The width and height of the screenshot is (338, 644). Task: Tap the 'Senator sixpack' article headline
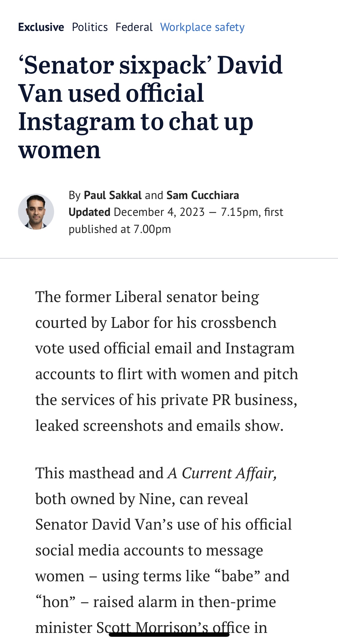click(151, 107)
